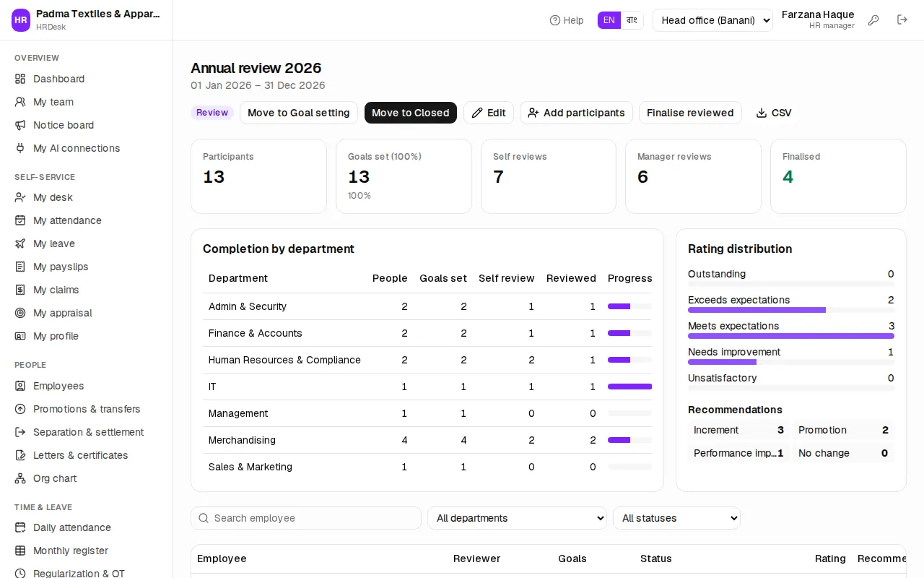
Task: Click the My attendance calendar icon
Action: [20, 220]
